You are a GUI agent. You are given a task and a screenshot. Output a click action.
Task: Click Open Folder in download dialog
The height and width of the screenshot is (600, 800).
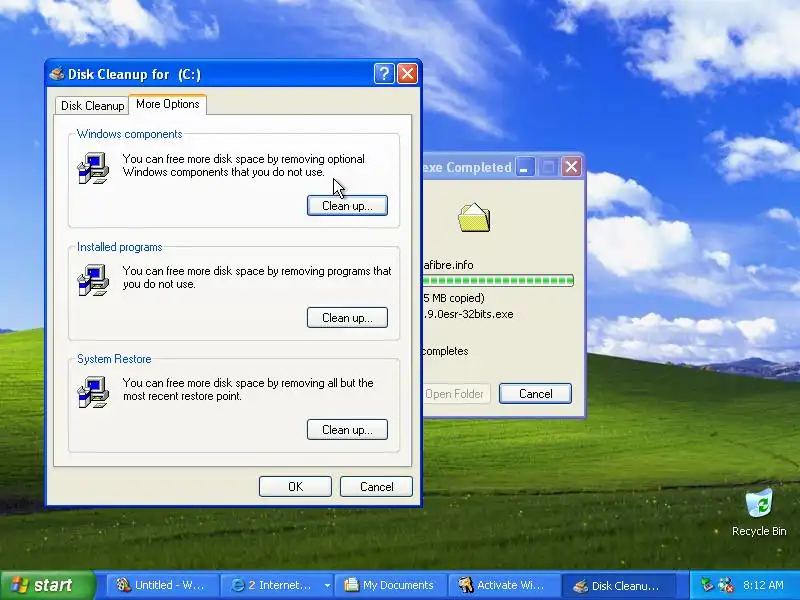click(x=455, y=393)
